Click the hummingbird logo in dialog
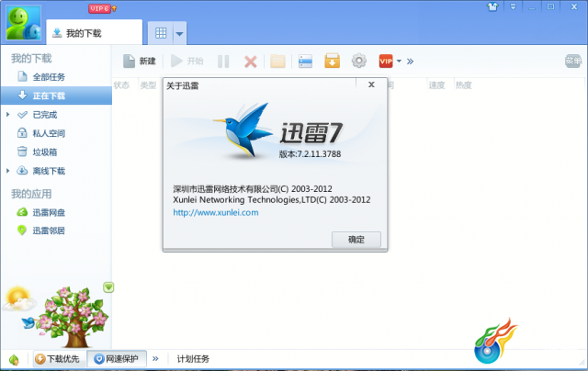 coord(244,130)
